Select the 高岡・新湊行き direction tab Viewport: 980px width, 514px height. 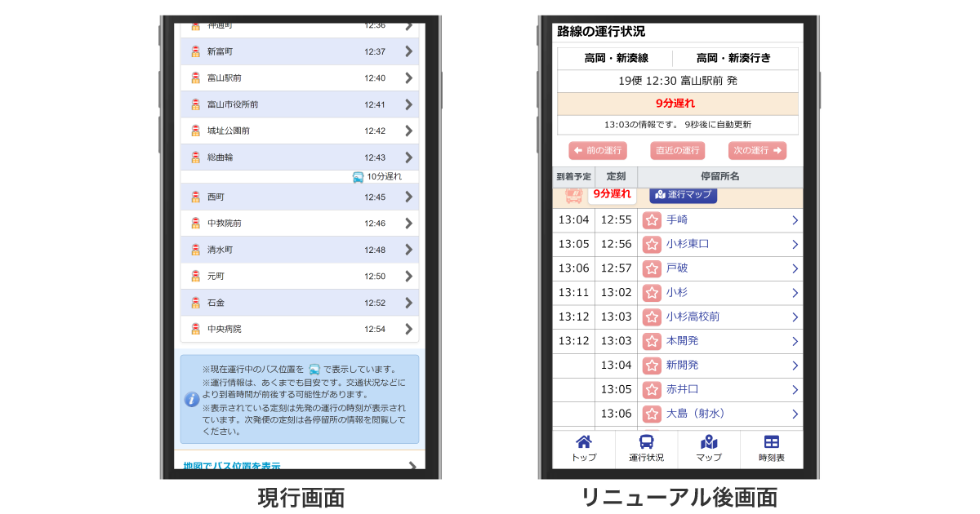click(x=733, y=58)
